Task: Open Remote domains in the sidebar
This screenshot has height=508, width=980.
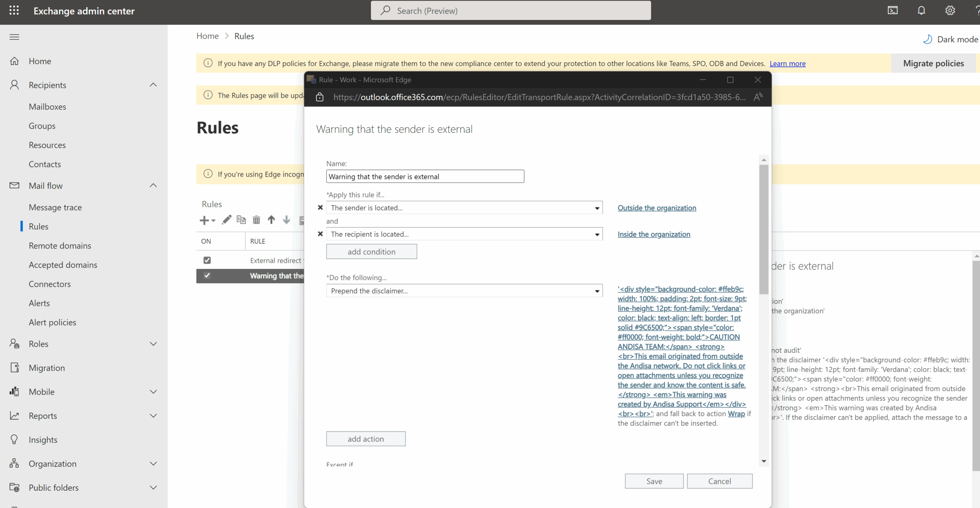Action: click(x=60, y=246)
